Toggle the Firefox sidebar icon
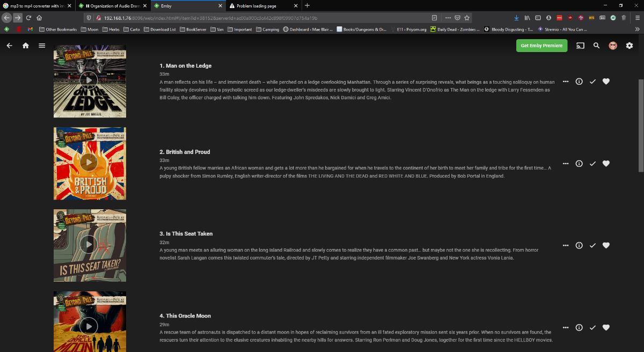Image resolution: width=644 pixels, height=352 pixels. point(538,17)
